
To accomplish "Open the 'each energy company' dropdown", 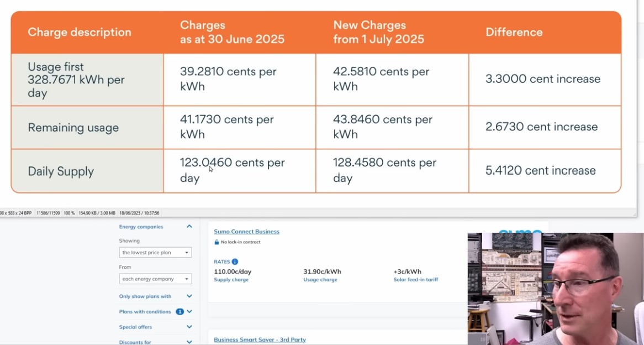I will (155, 279).
